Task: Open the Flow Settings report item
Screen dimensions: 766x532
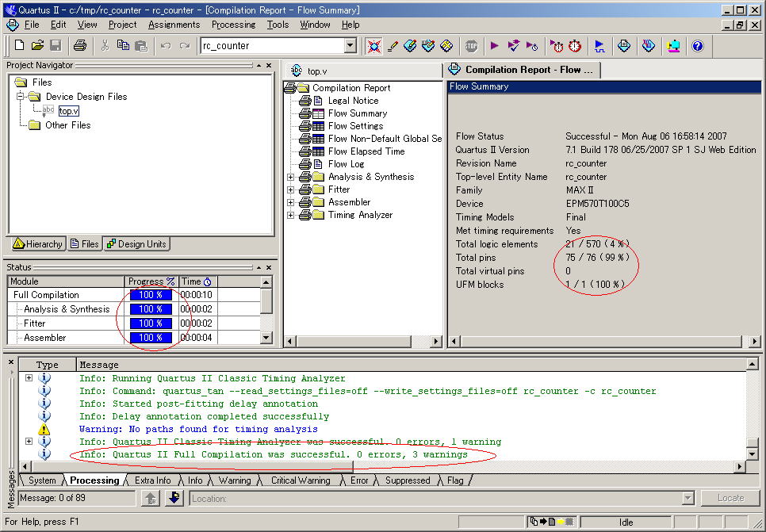Action: coord(355,126)
